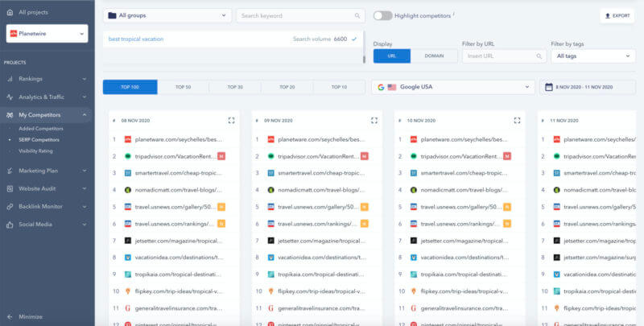
Task: Select the DOMAIN display option
Action: (434, 56)
